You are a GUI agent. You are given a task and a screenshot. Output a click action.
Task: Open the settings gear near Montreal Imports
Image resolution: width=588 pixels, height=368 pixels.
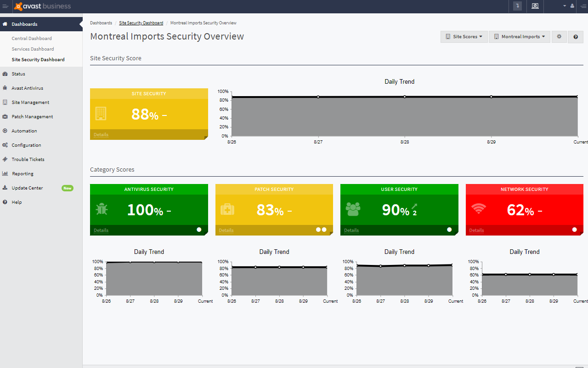click(x=559, y=36)
